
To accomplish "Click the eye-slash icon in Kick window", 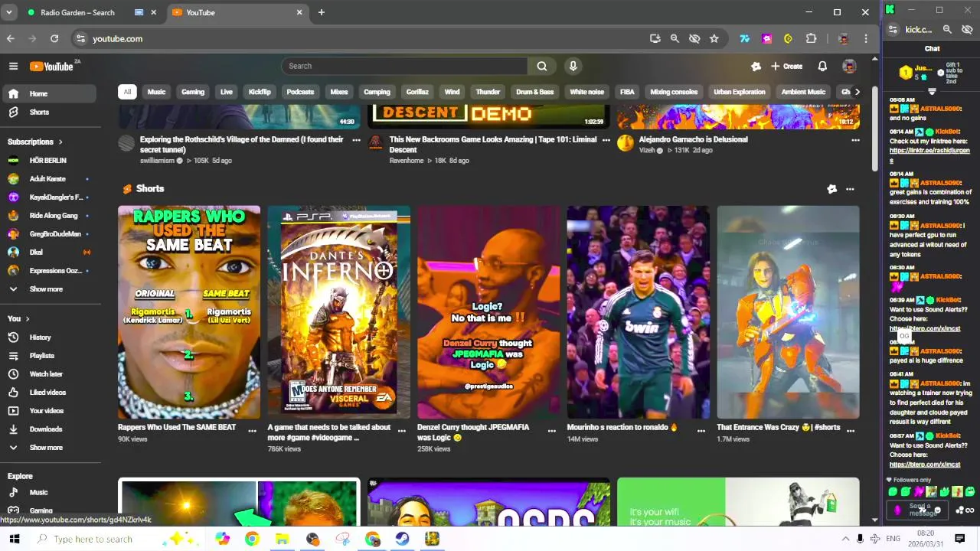I will coord(967,29).
